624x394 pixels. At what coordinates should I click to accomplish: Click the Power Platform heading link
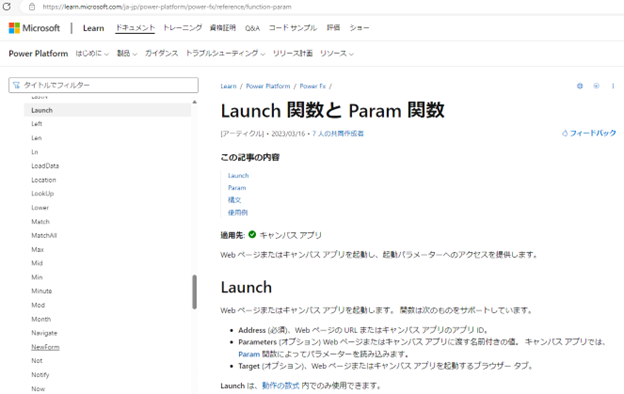tap(38, 53)
